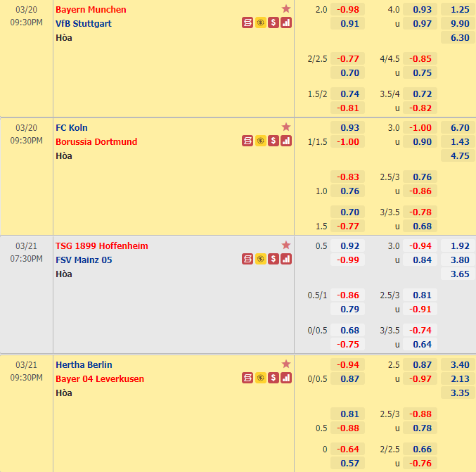Select VfB Stuttgart win odds 9.90
The width and height of the screenshot is (476, 472).
[458, 23]
